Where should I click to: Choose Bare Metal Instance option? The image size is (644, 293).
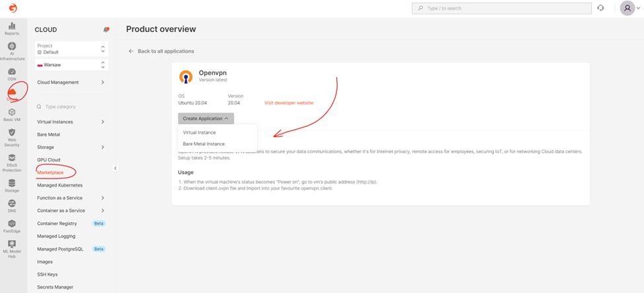pyautogui.click(x=203, y=144)
